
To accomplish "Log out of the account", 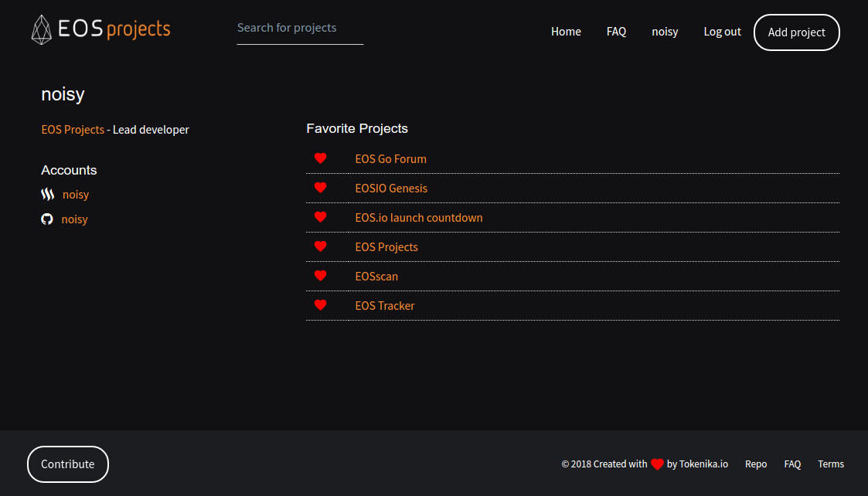I will (722, 32).
